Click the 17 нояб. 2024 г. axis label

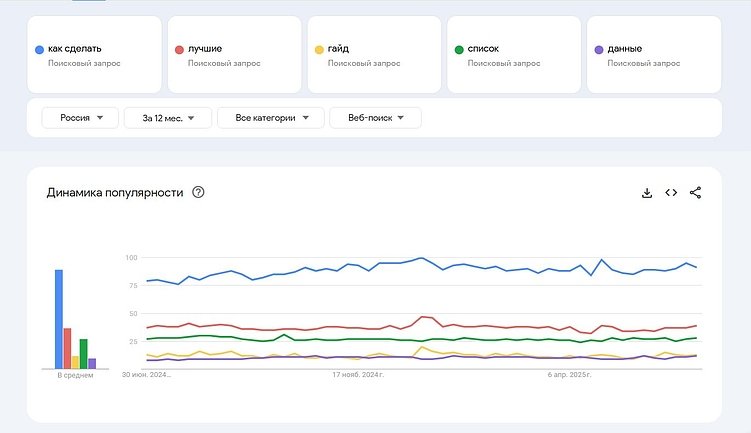(359, 376)
